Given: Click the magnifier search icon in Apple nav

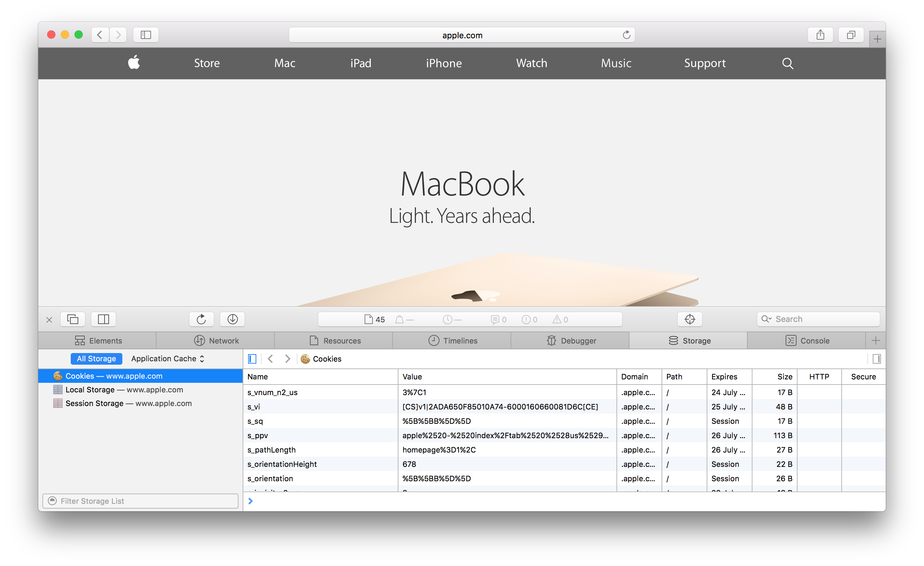Looking at the screenshot, I should 788,63.
